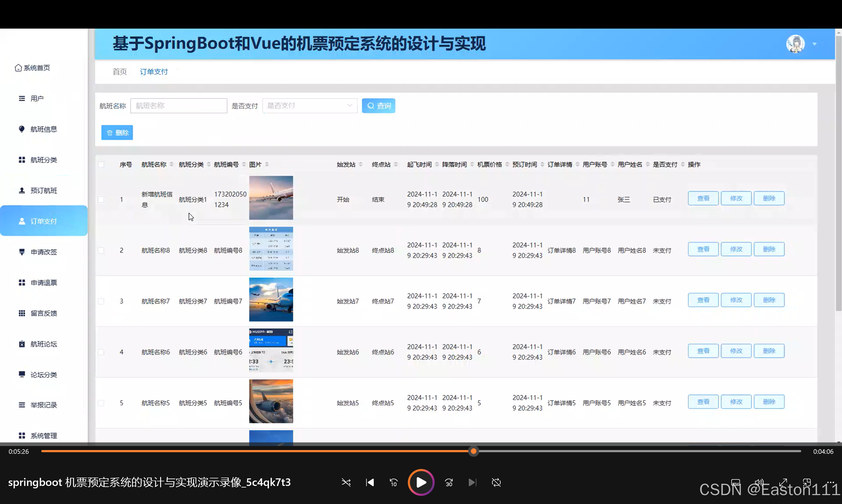Expand the avatar dropdown arrow
842x504 pixels.
(x=814, y=44)
